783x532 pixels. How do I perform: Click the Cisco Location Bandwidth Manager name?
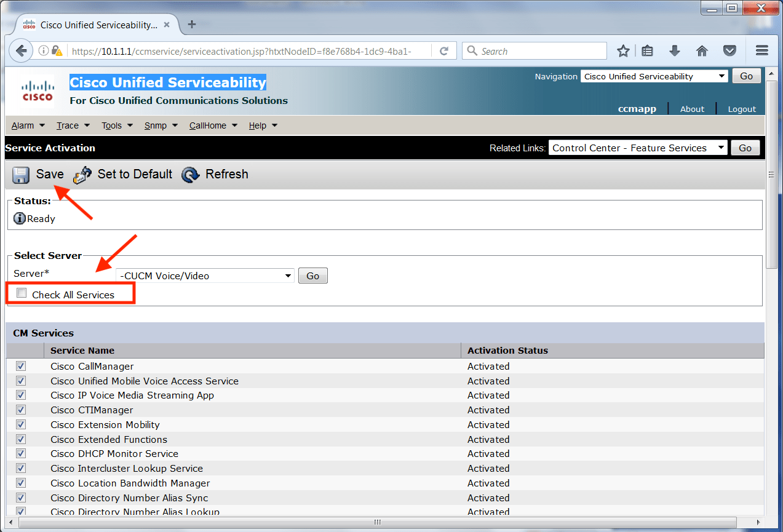(130, 483)
